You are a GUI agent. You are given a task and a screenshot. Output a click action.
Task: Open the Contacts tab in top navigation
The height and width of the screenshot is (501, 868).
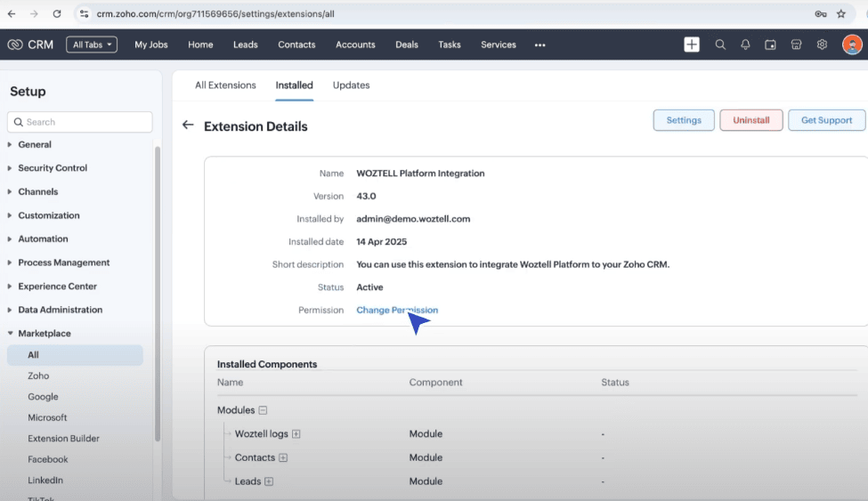click(296, 44)
